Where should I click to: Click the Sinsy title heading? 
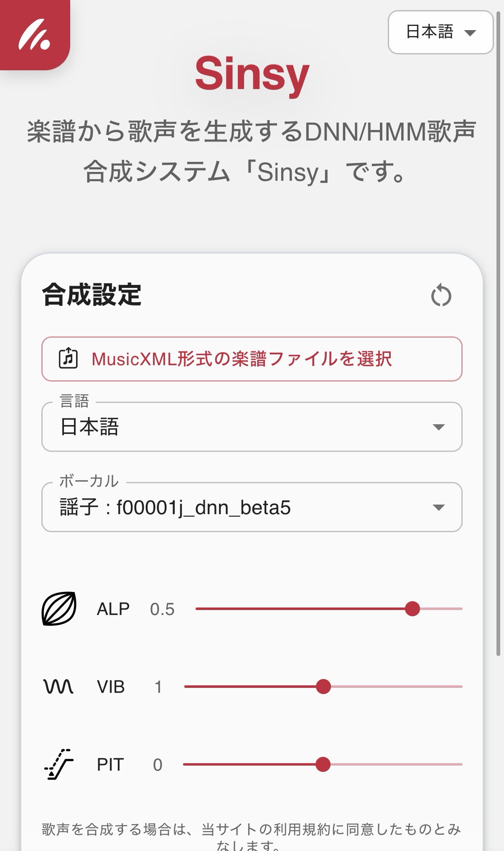pos(252,74)
